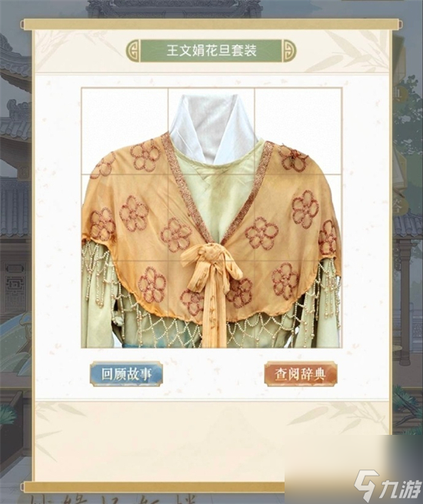Viewport: 423px width, 504px height.
Task: Select the puzzle tile showing the white collar
Action: click(x=211, y=131)
